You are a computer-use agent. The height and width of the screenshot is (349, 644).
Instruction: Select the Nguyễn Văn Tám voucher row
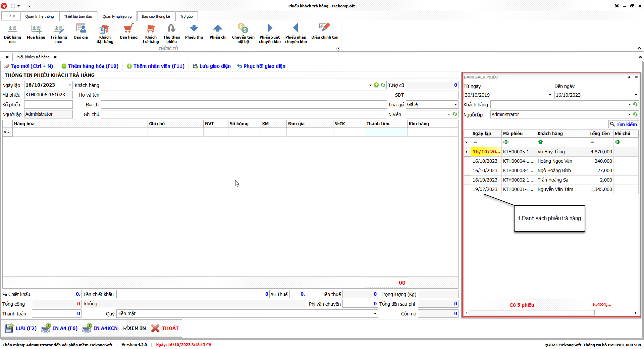pos(555,189)
